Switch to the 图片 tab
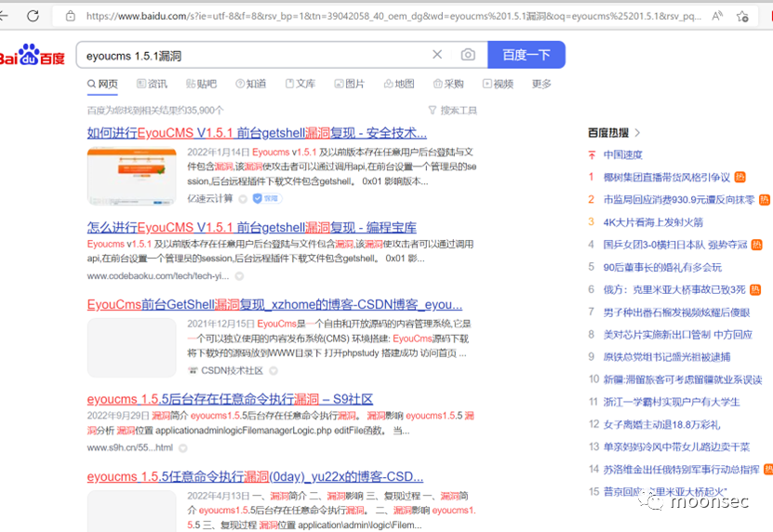773x532 pixels. pyautogui.click(x=350, y=84)
